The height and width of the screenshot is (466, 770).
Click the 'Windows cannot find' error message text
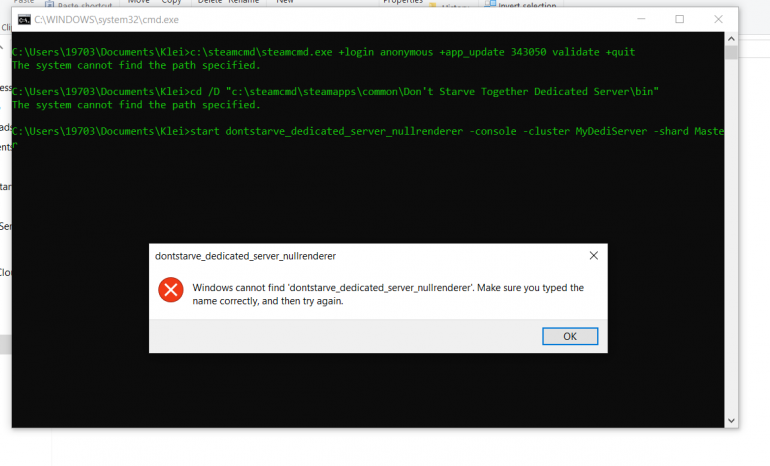click(x=388, y=294)
